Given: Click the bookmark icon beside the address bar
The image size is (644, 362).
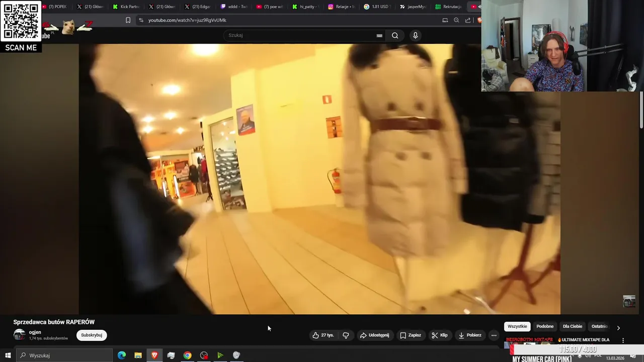Looking at the screenshot, I should [128, 20].
